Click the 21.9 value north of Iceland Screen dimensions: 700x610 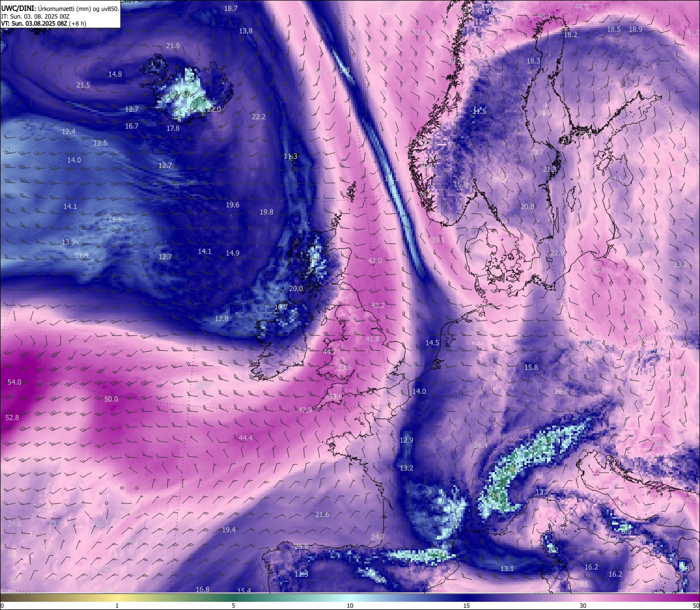tap(173, 45)
